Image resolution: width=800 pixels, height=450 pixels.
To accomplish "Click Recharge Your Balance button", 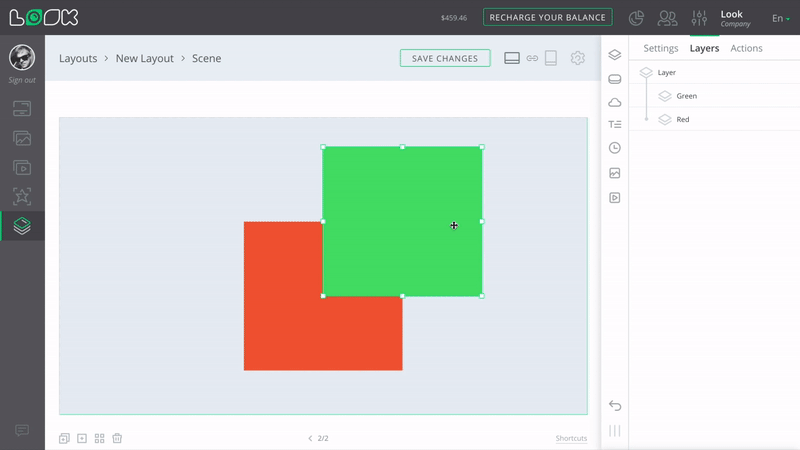I will coord(547,17).
